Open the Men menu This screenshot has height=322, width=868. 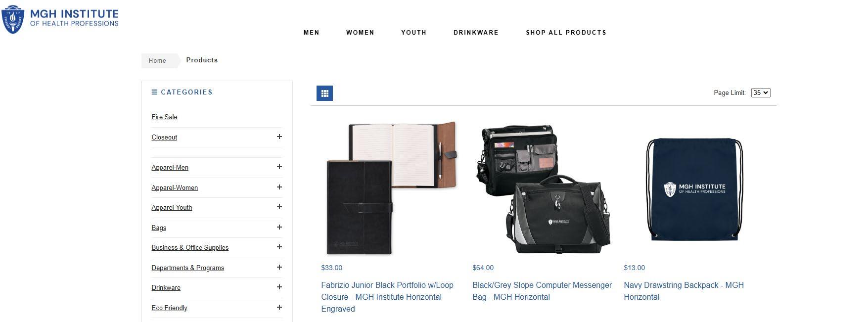312,33
